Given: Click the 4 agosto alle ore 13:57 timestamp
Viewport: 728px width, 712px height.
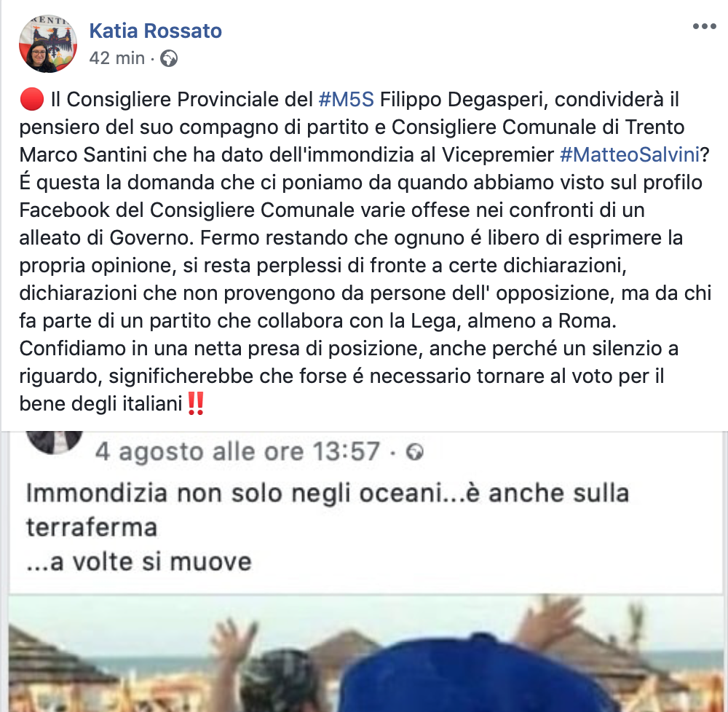Looking at the screenshot, I should click(x=238, y=451).
